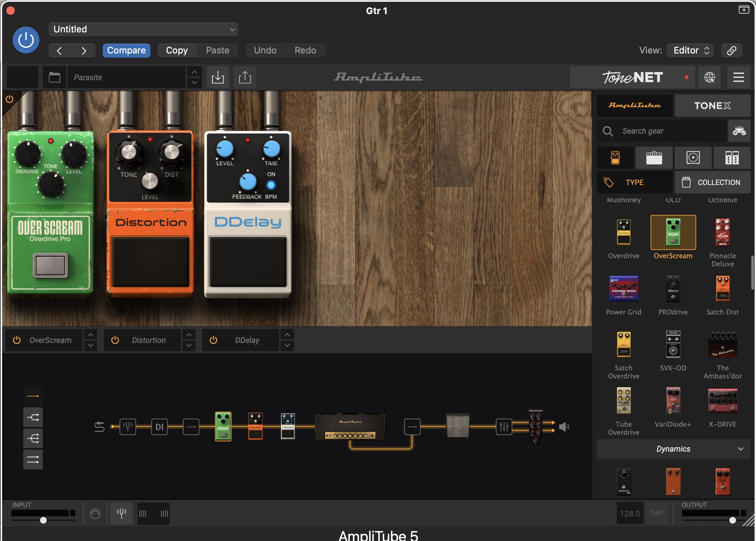This screenshot has width=756, height=541.
Task: Toggle the OverScream pedal power button
Action: tap(17, 340)
